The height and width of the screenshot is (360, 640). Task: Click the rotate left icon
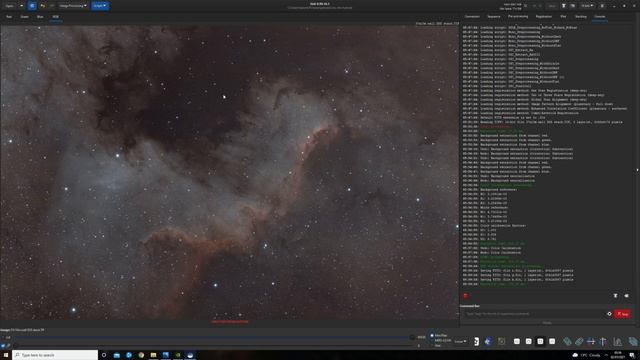[567, 341]
